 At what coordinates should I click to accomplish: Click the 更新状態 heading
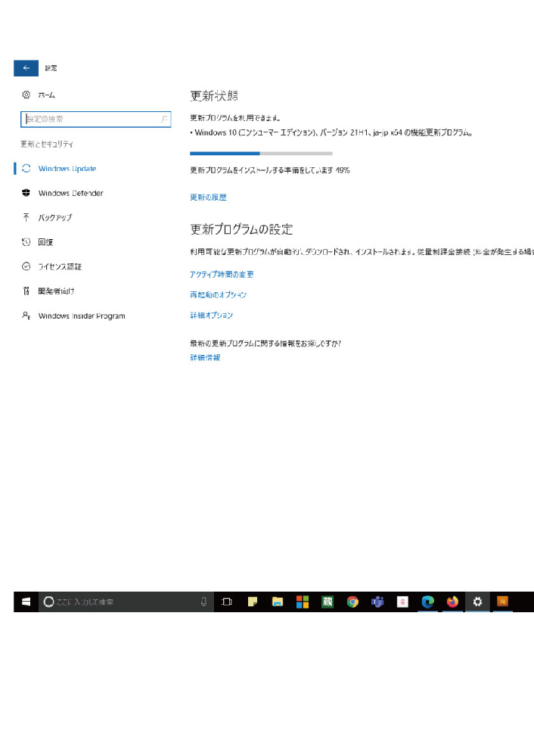click(214, 96)
